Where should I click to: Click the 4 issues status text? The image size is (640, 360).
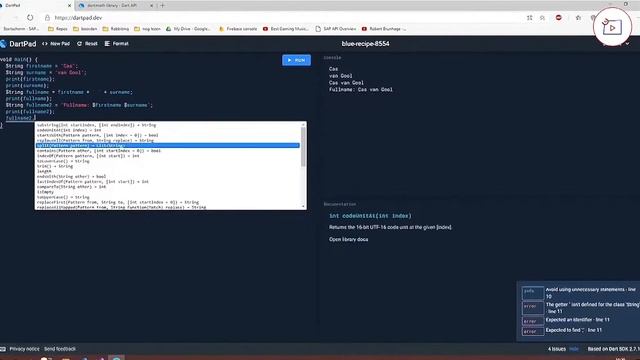coord(557,349)
